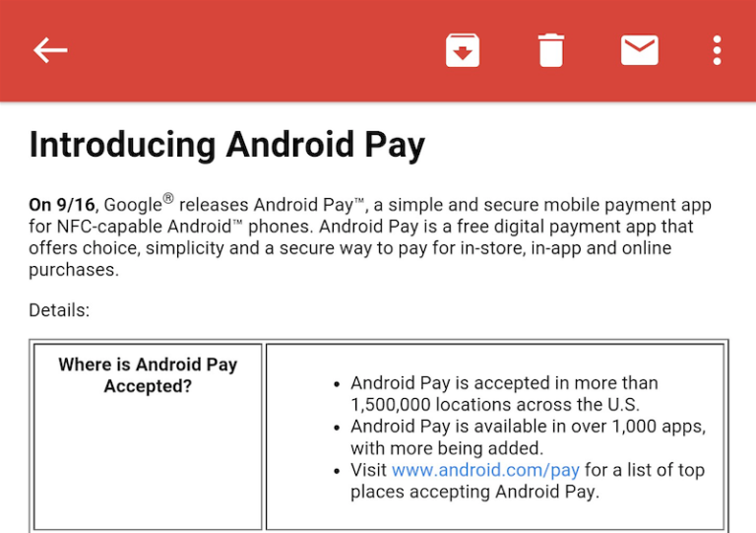Open the www.android.com/pay link

click(485, 470)
